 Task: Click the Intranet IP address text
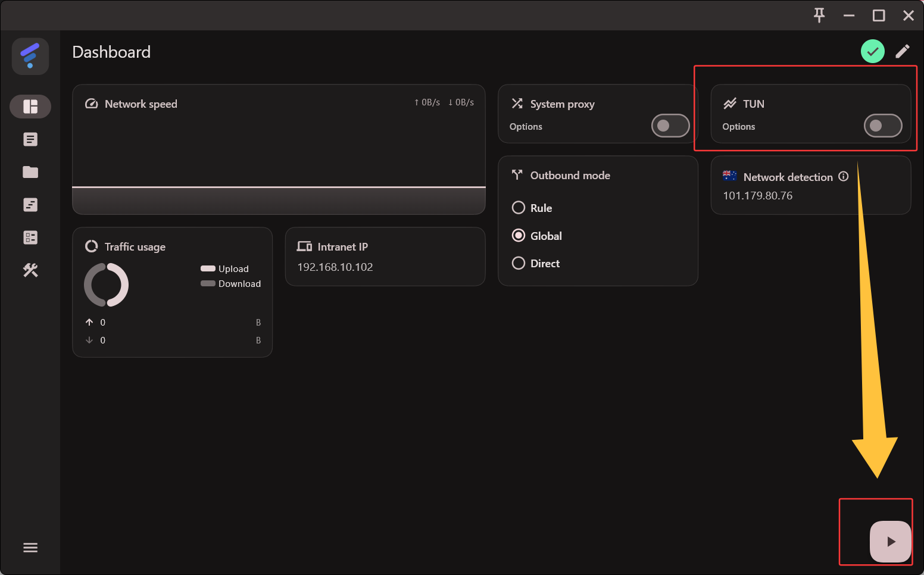(x=335, y=267)
